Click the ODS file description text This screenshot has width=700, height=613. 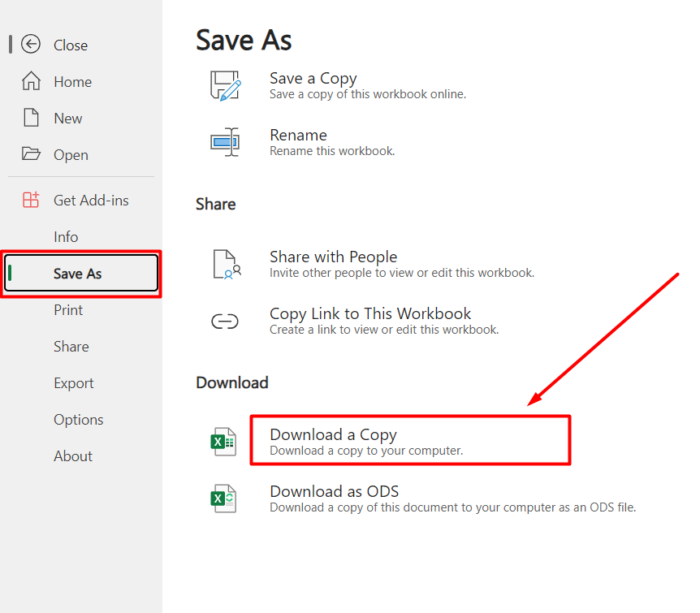point(452,507)
